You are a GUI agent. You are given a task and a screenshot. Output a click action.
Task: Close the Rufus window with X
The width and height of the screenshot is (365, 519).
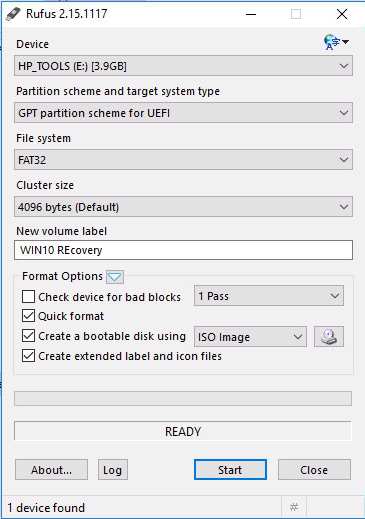coord(342,14)
